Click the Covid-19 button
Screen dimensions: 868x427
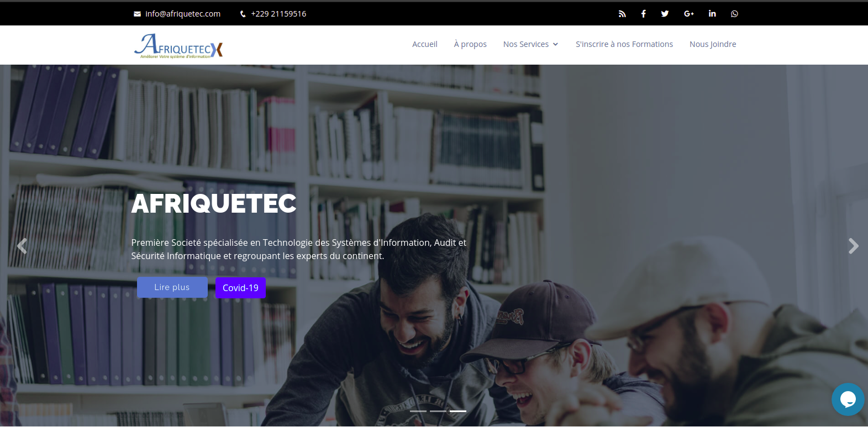click(x=240, y=288)
